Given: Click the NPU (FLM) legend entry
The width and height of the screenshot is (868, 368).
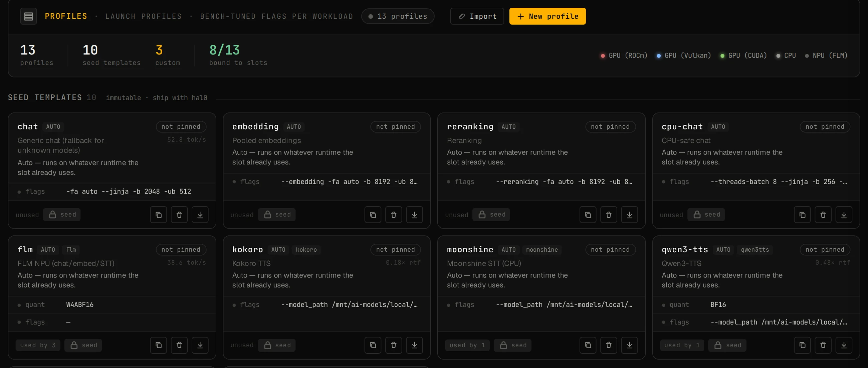Looking at the screenshot, I should click(826, 56).
